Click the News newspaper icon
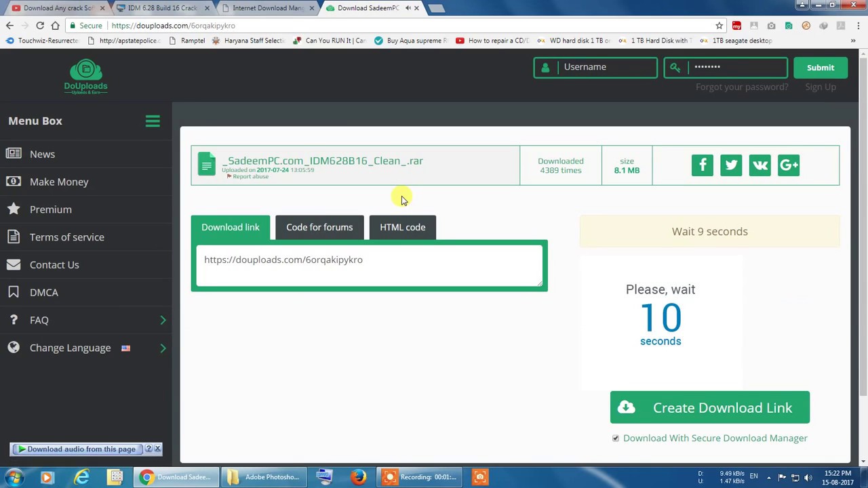Image resolution: width=868 pixels, height=488 pixels. (14, 154)
